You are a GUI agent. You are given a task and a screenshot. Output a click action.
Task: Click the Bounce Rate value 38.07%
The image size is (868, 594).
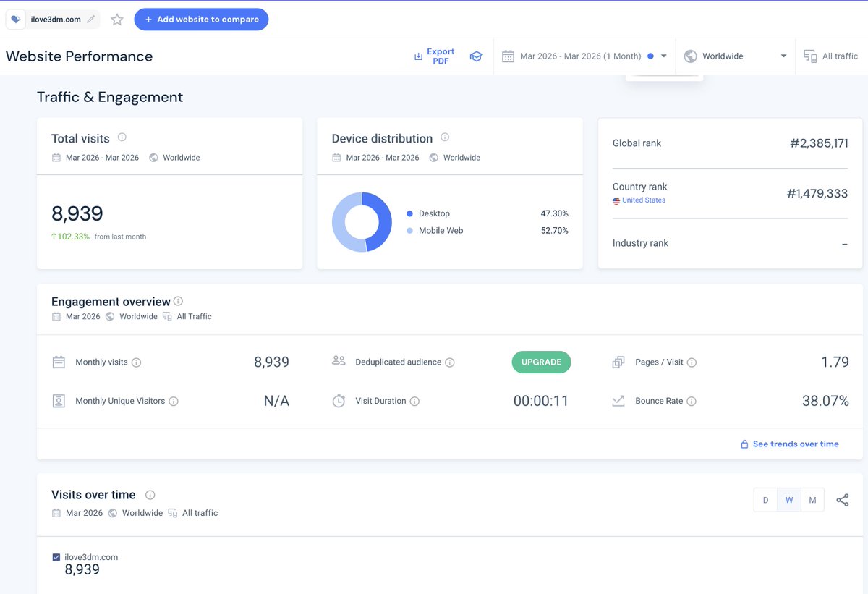click(x=825, y=401)
